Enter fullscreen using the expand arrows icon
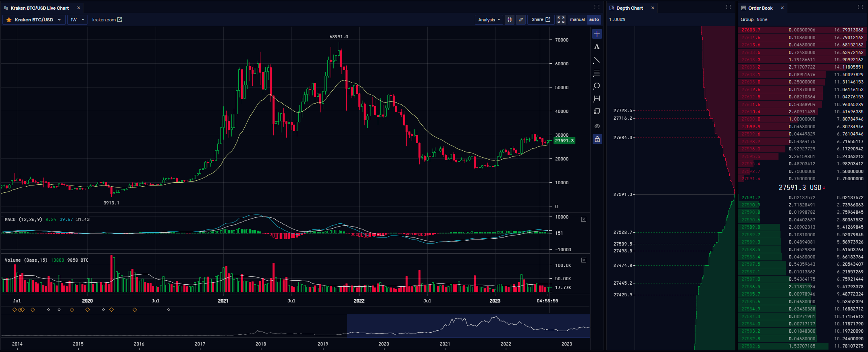This screenshot has height=352, width=868. 561,20
